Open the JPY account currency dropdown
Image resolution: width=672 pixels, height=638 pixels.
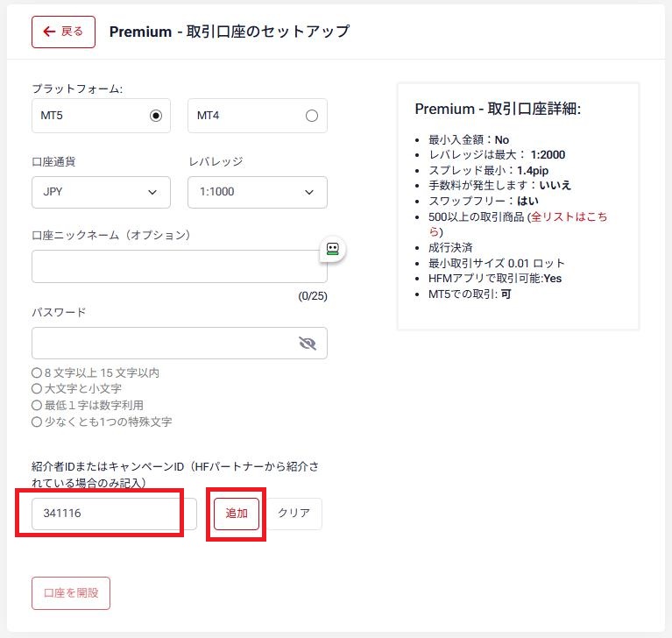[101, 192]
